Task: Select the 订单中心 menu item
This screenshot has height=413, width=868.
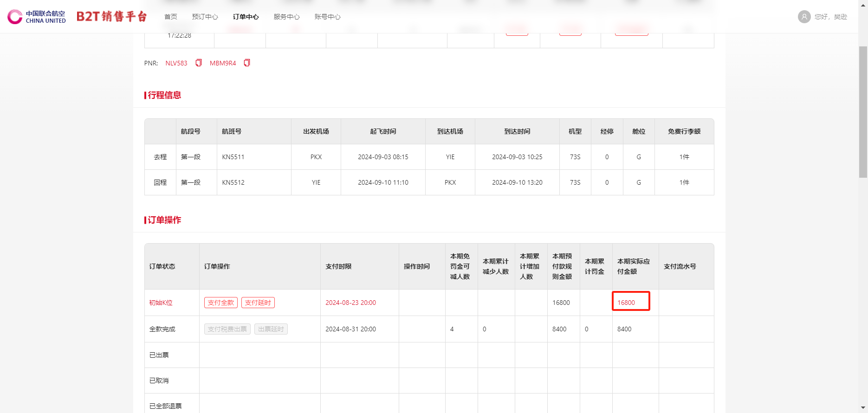Action: point(246,17)
